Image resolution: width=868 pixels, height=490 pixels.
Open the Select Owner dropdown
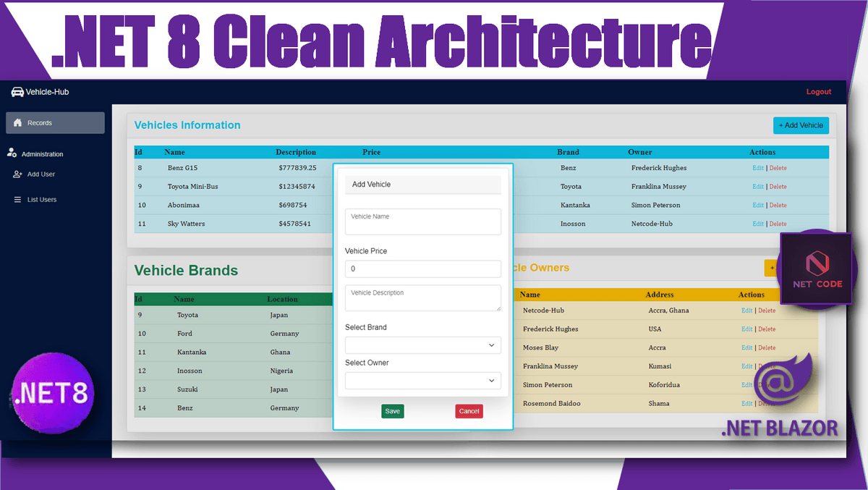click(423, 380)
